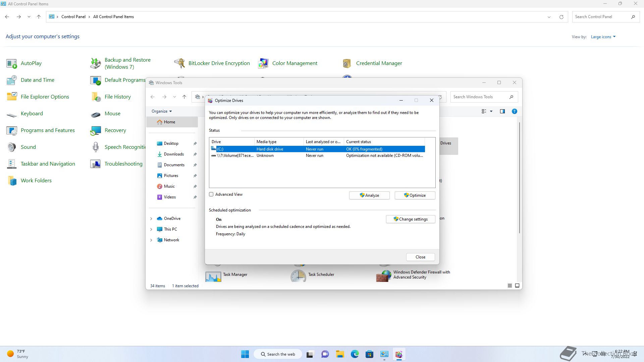Toggle preview pane in Windows Tools
This screenshot has height=362, width=644.
click(x=502, y=111)
